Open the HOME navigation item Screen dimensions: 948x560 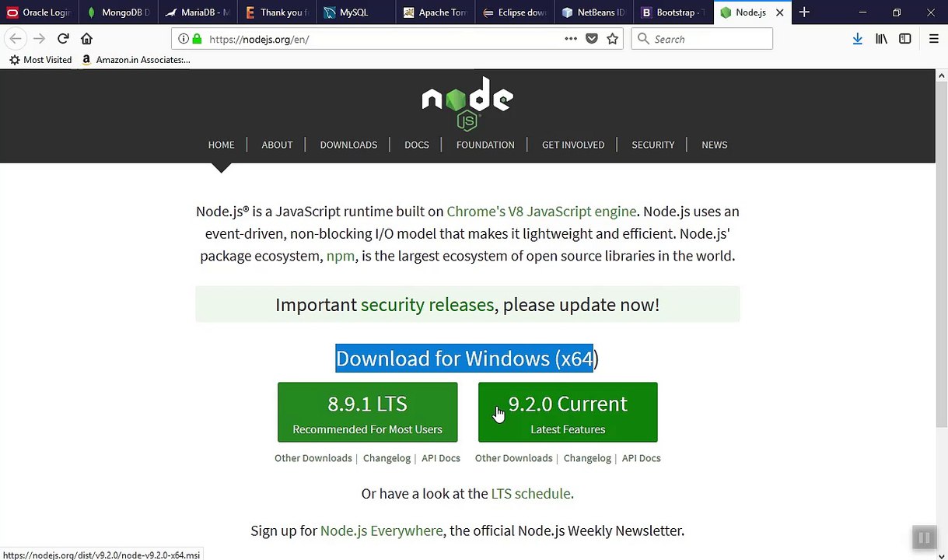tap(221, 145)
